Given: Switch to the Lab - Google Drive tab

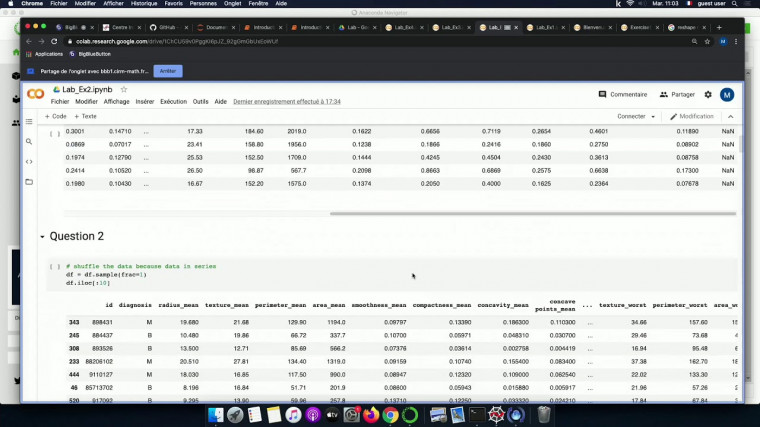Looking at the screenshot, I should pyautogui.click(x=357, y=28).
